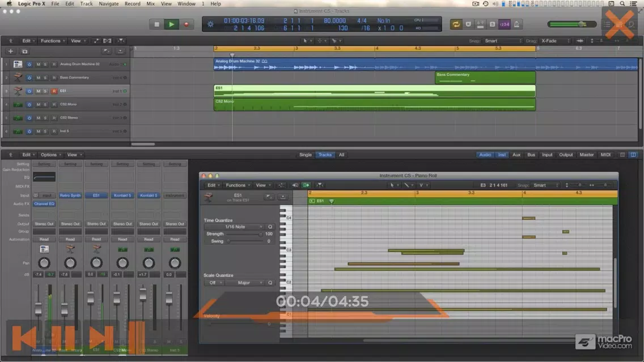644x362 pixels.
Task: Open Tracks area Edit menu
Action: (x=28, y=41)
